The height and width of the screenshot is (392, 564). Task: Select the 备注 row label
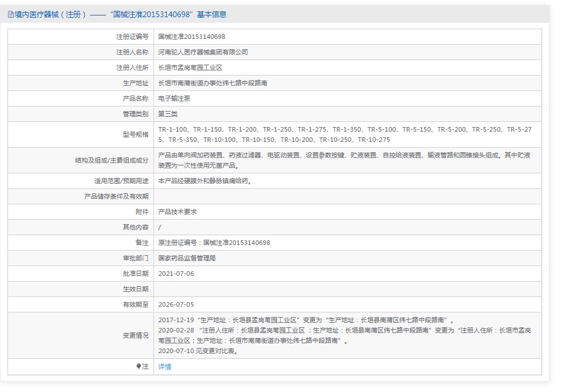coord(142,243)
